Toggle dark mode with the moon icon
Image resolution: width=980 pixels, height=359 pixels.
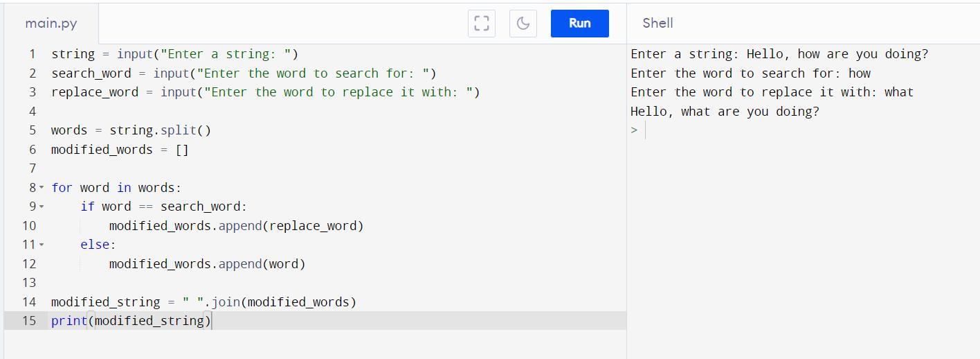click(523, 24)
